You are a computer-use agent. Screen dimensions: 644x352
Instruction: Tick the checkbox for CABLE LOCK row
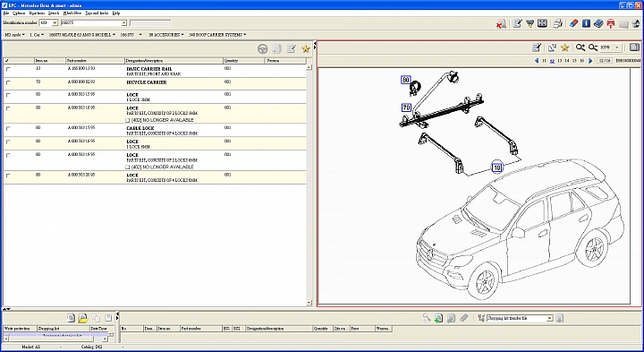[8, 129]
